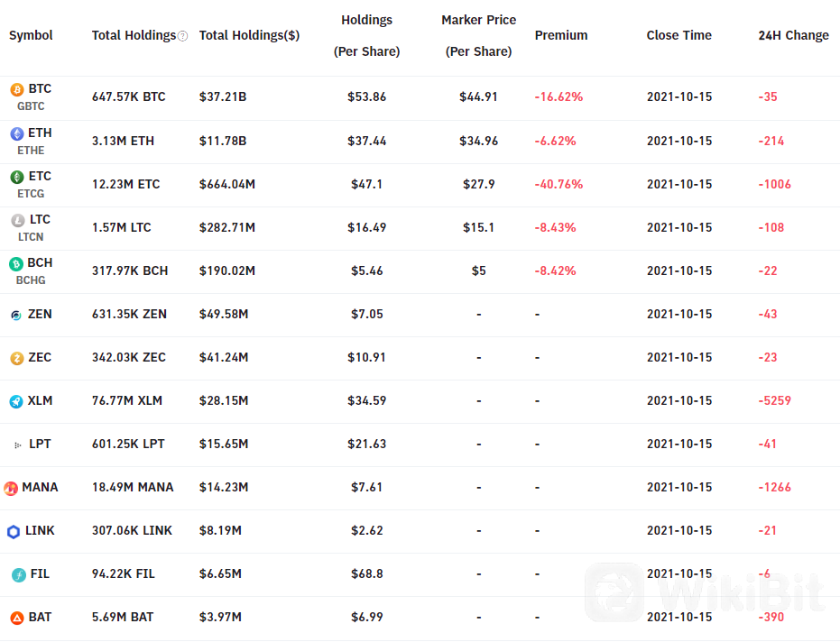The image size is (840, 642).
Task: Select the ZEN row symbol
Action: coord(40,315)
